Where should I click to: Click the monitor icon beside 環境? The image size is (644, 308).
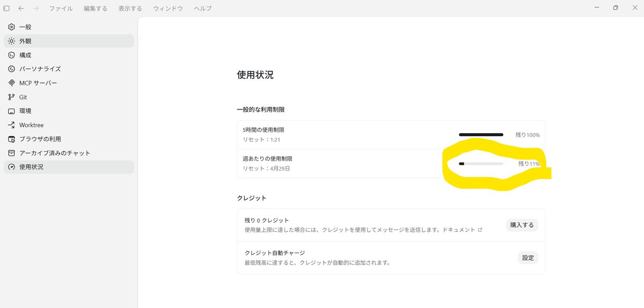11,111
